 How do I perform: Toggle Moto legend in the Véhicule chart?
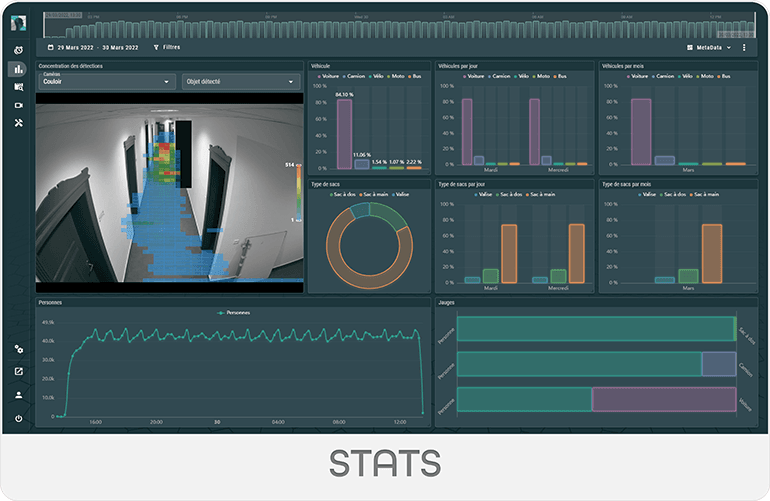click(x=396, y=76)
